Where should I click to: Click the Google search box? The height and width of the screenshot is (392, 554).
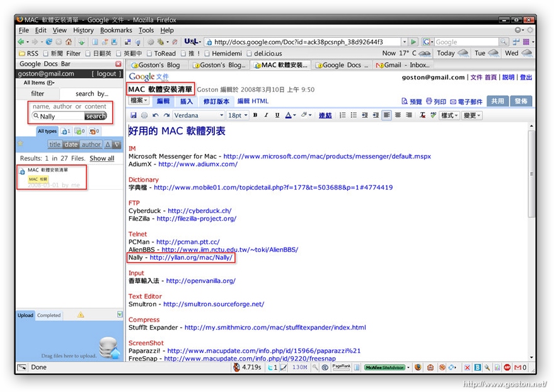tap(466, 42)
